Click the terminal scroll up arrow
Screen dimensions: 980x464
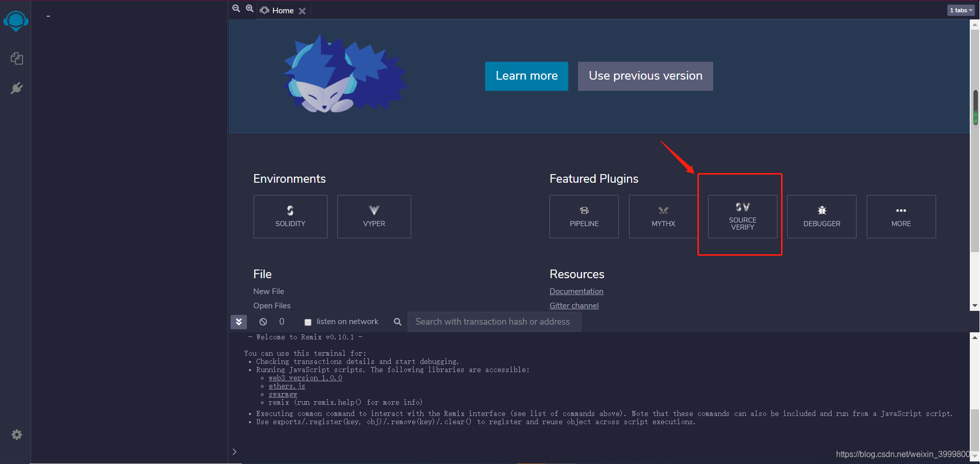point(975,337)
